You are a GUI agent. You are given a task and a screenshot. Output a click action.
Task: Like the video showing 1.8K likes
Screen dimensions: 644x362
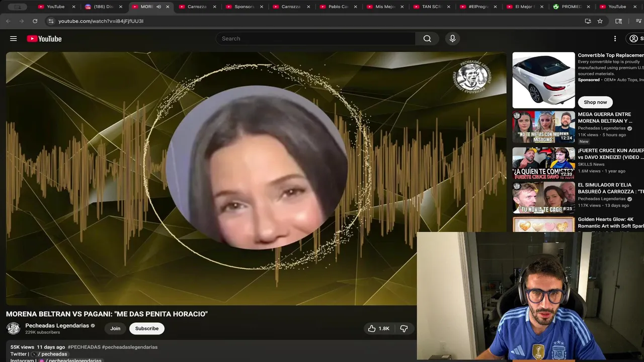pos(378,328)
